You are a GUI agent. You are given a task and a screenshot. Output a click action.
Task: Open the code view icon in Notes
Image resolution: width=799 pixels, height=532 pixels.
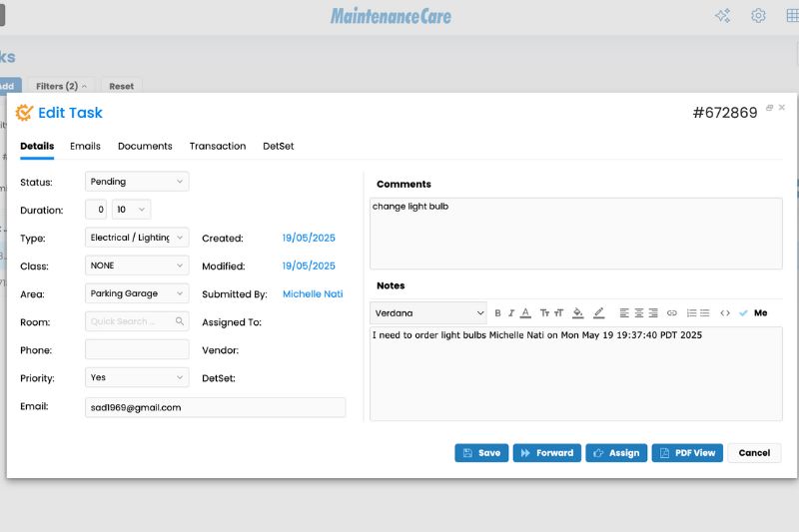[x=725, y=313]
